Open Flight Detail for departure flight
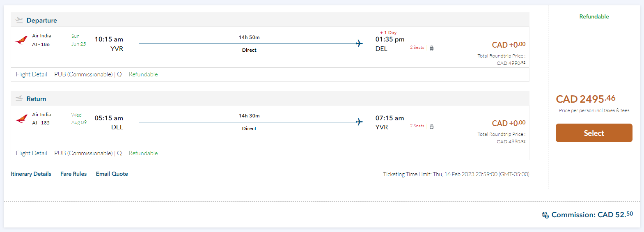 point(32,74)
